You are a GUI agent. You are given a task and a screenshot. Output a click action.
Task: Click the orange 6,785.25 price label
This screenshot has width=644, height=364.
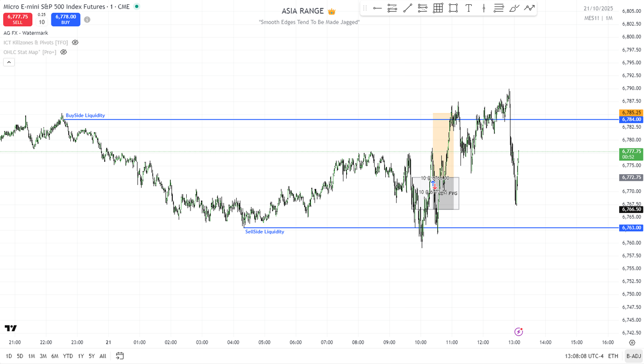pyautogui.click(x=631, y=113)
